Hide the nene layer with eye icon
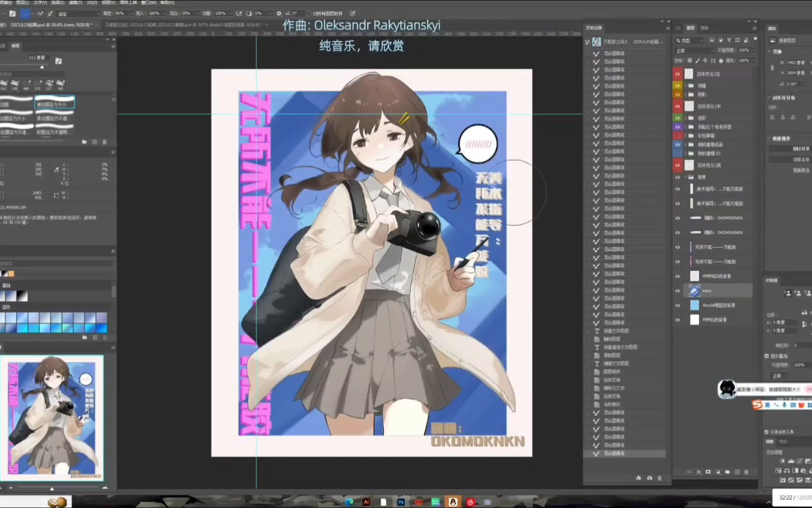This screenshot has width=812, height=508. (678, 291)
